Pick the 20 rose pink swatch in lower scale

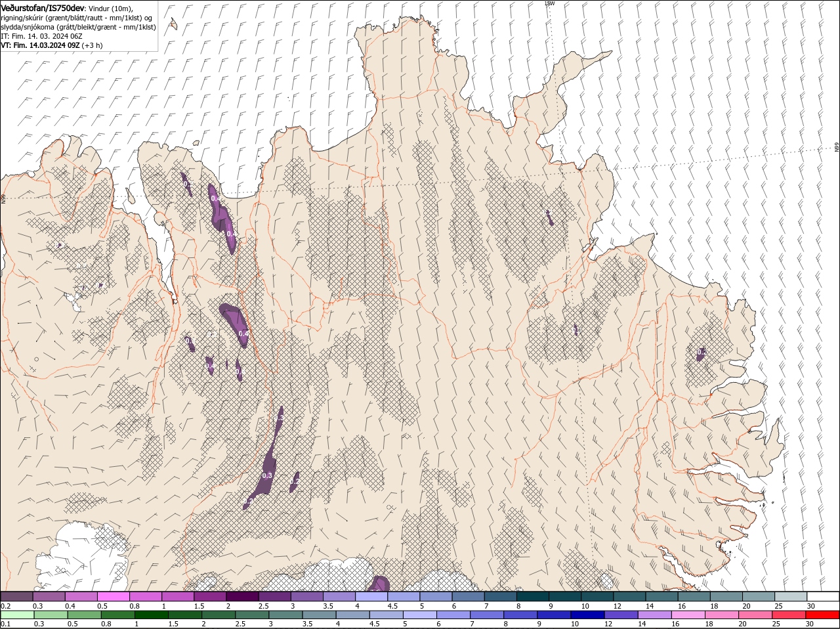[x=755, y=615]
